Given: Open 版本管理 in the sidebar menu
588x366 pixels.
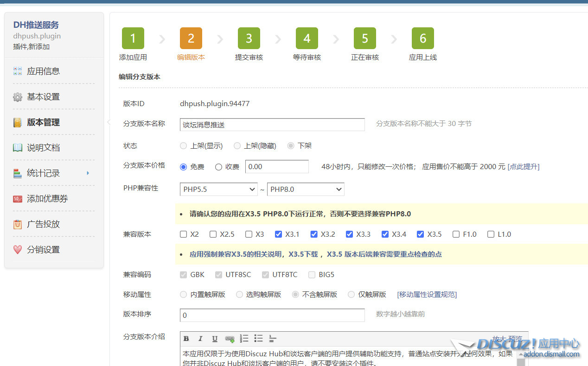Looking at the screenshot, I should pos(43,122).
